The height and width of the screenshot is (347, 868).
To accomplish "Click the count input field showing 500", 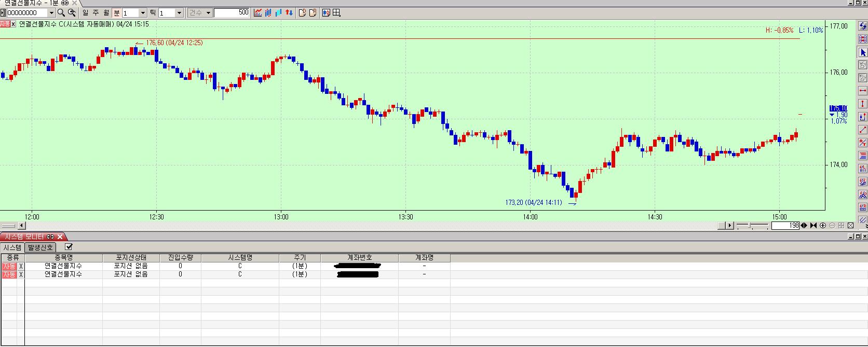I will click(232, 12).
